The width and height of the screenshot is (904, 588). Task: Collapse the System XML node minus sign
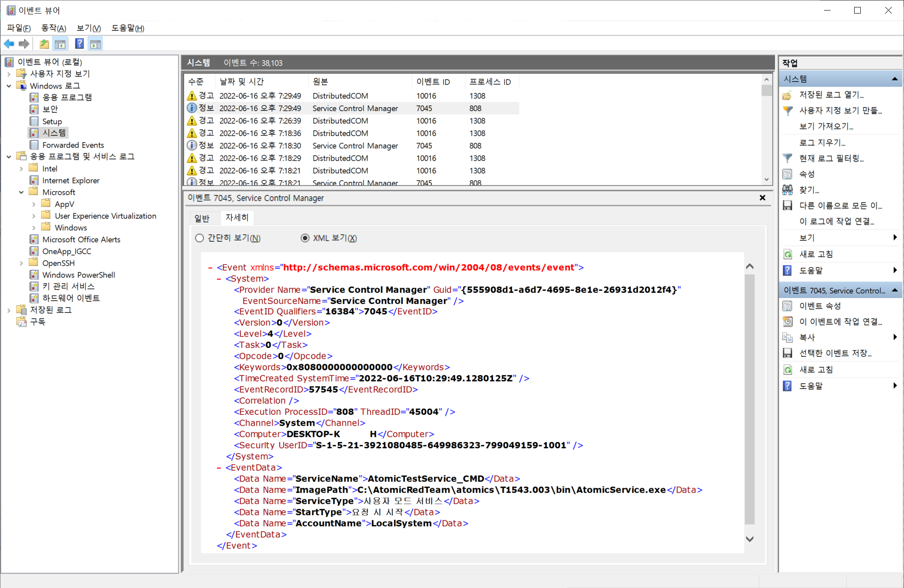point(219,278)
